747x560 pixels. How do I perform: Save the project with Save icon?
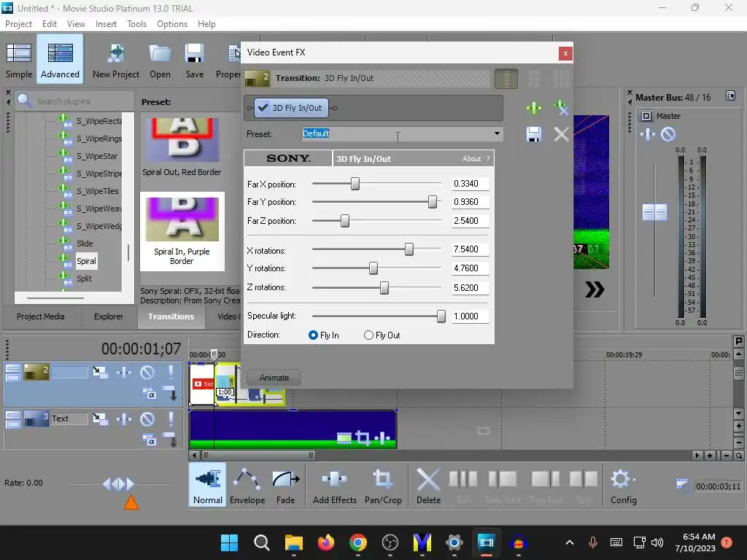pos(194,60)
